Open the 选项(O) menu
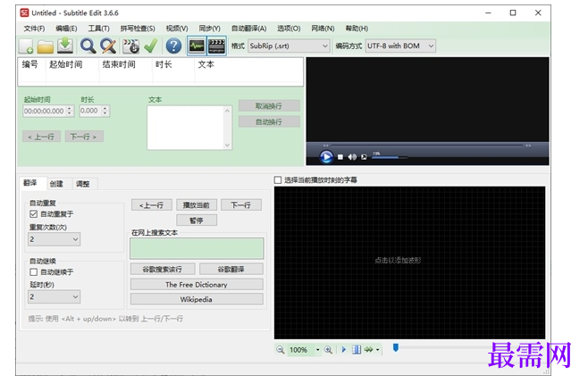 point(289,29)
